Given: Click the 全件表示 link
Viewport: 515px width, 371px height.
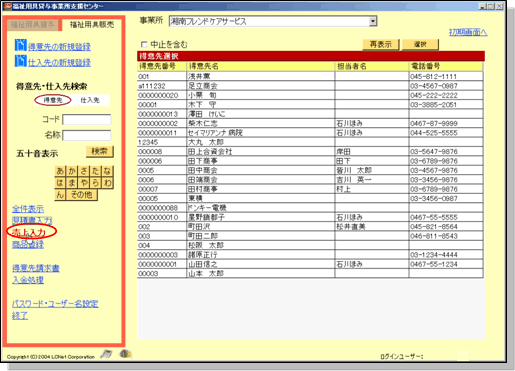Looking at the screenshot, I should [x=28, y=209].
